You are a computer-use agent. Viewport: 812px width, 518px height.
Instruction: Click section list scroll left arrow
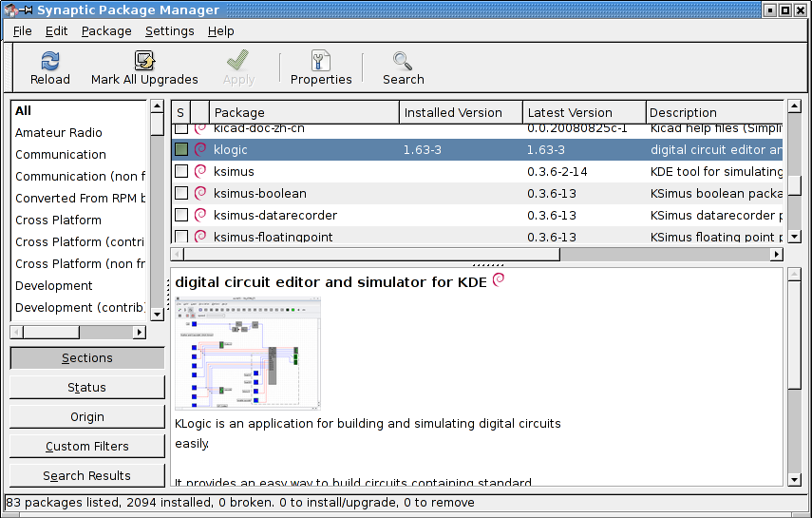[x=16, y=332]
